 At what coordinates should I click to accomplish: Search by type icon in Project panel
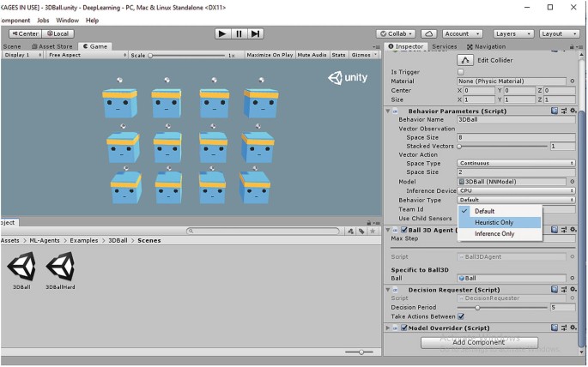tap(350, 232)
